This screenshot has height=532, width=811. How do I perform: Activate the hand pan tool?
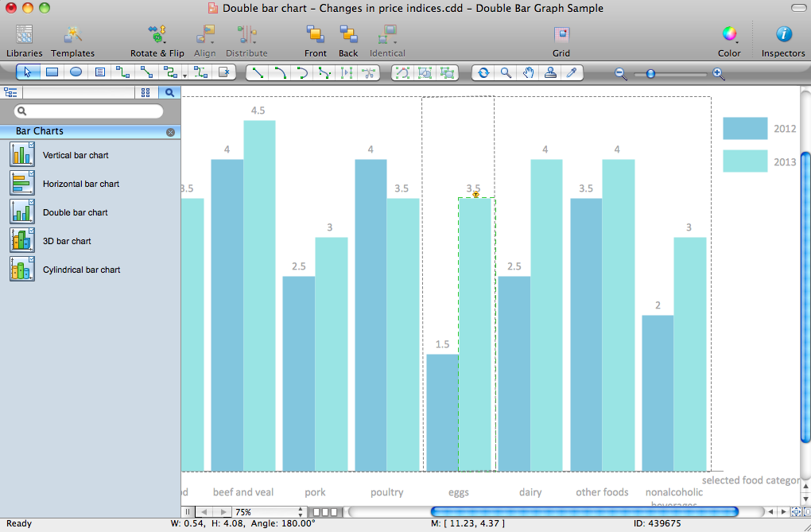coord(528,72)
